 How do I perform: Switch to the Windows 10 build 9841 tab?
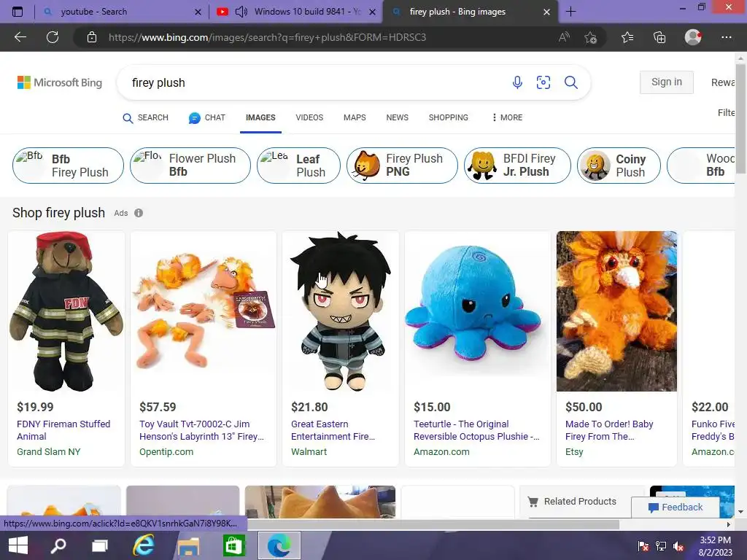tap(295, 12)
